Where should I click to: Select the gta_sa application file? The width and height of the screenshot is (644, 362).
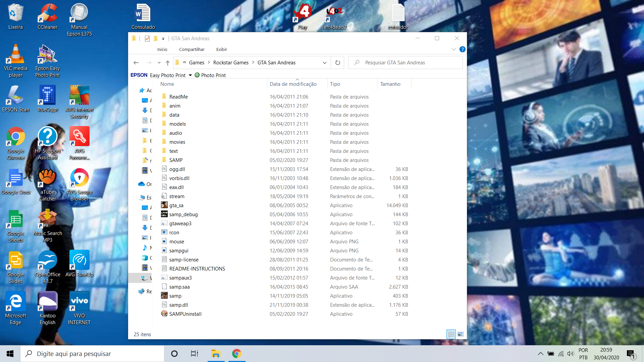[x=285, y=205]
